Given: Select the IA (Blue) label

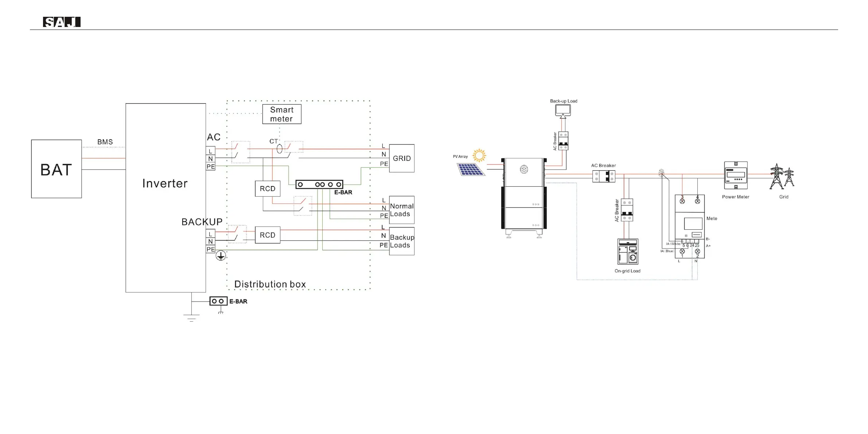Looking at the screenshot, I should [x=667, y=251].
